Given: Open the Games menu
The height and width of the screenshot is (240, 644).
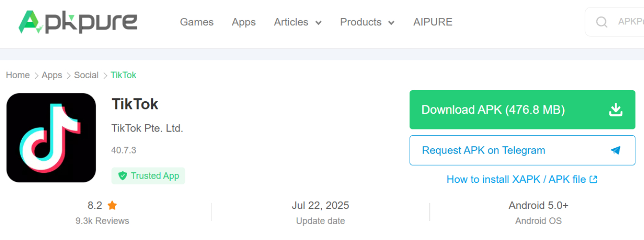Looking at the screenshot, I should pyautogui.click(x=197, y=22).
